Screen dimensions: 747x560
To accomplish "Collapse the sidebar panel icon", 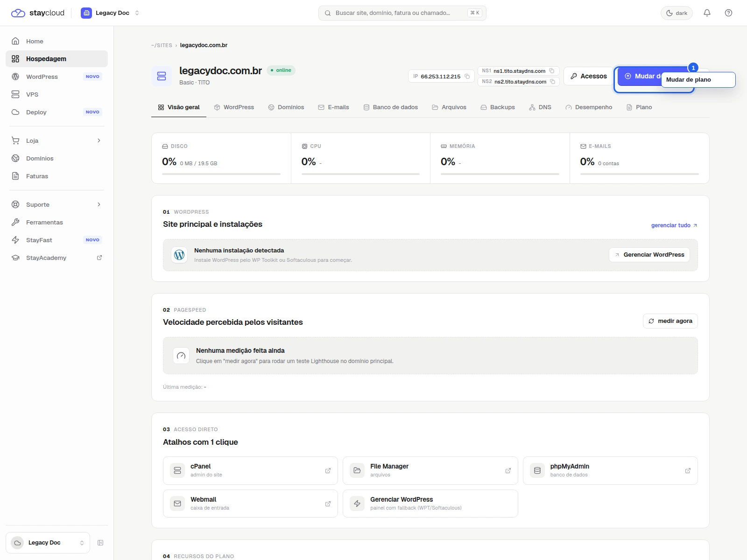I will pos(100,543).
